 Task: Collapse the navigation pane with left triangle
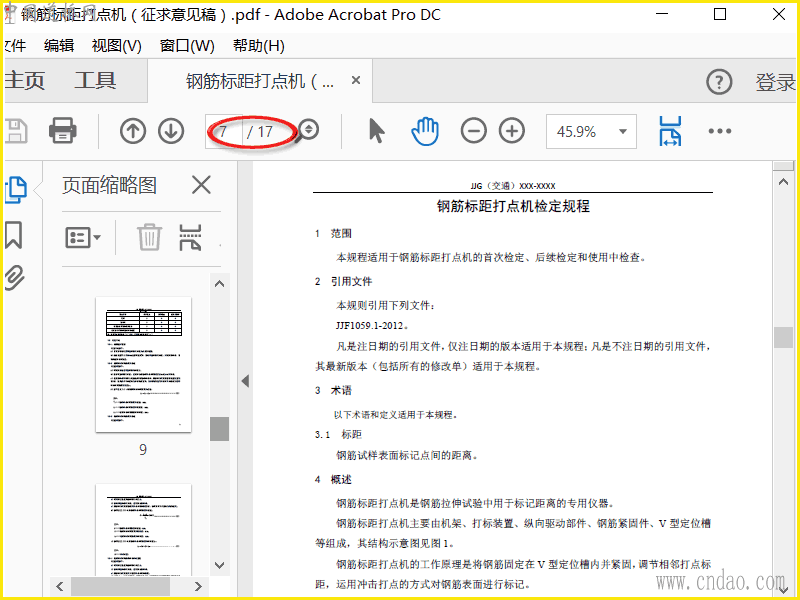click(x=245, y=381)
